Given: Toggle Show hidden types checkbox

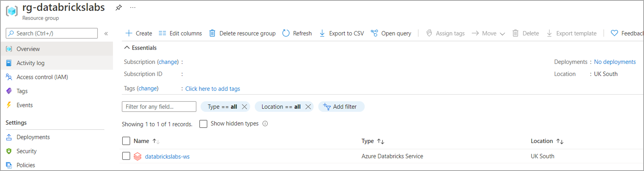Looking at the screenshot, I should (203, 124).
